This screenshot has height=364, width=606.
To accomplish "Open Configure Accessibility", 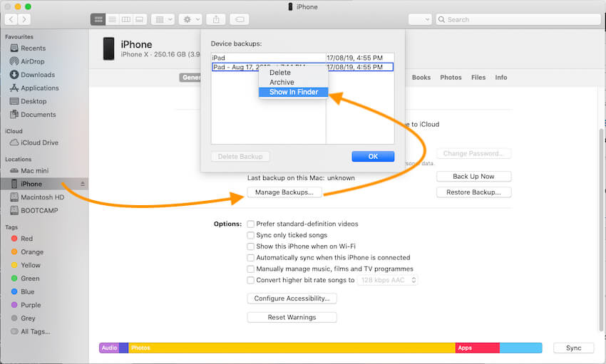I will click(x=292, y=298).
